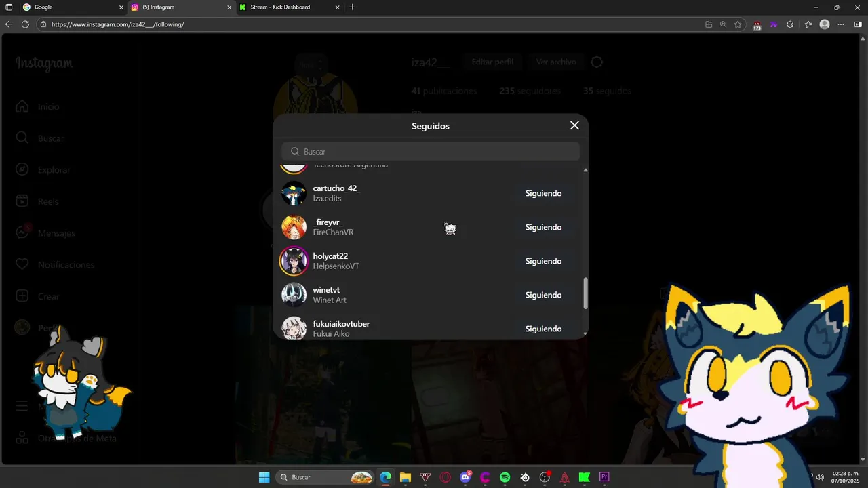Add page to favorites star icon
The width and height of the screenshot is (868, 488).
click(738, 24)
